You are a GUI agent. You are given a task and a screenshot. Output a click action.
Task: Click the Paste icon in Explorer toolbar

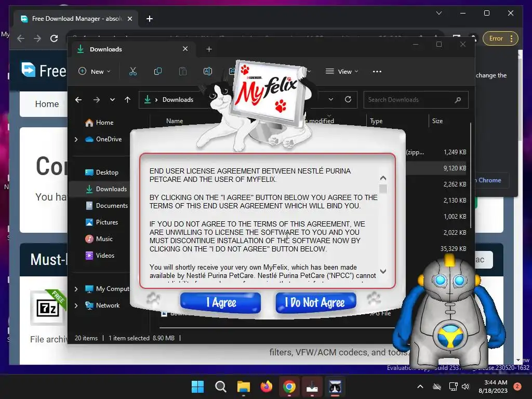[x=183, y=72]
